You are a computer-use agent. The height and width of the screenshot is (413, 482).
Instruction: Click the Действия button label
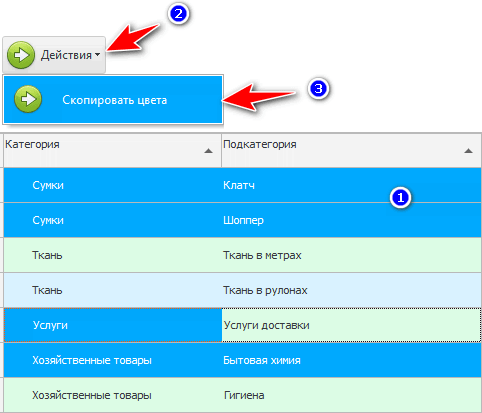[66, 55]
